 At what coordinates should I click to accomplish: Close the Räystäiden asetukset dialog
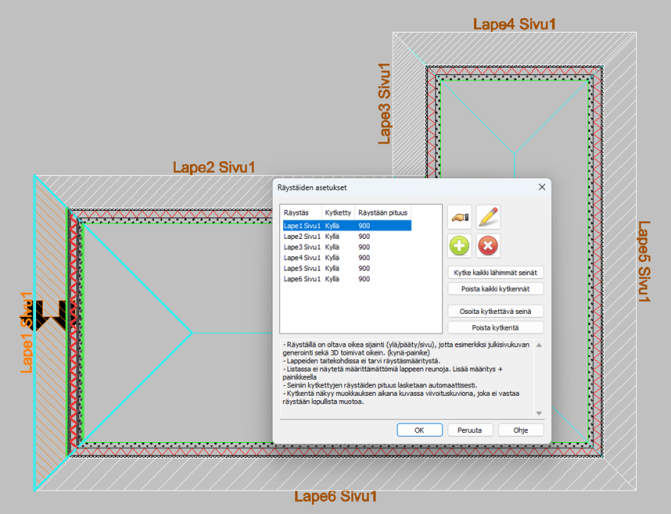[542, 187]
